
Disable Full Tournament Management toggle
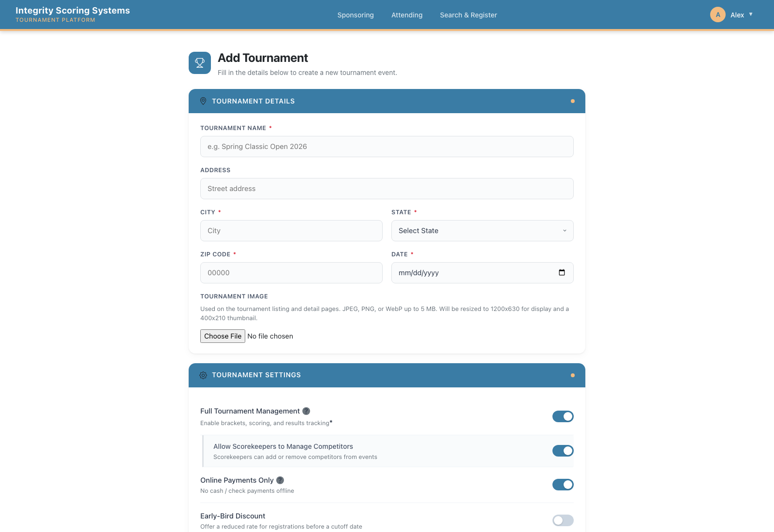(x=563, y=416)
